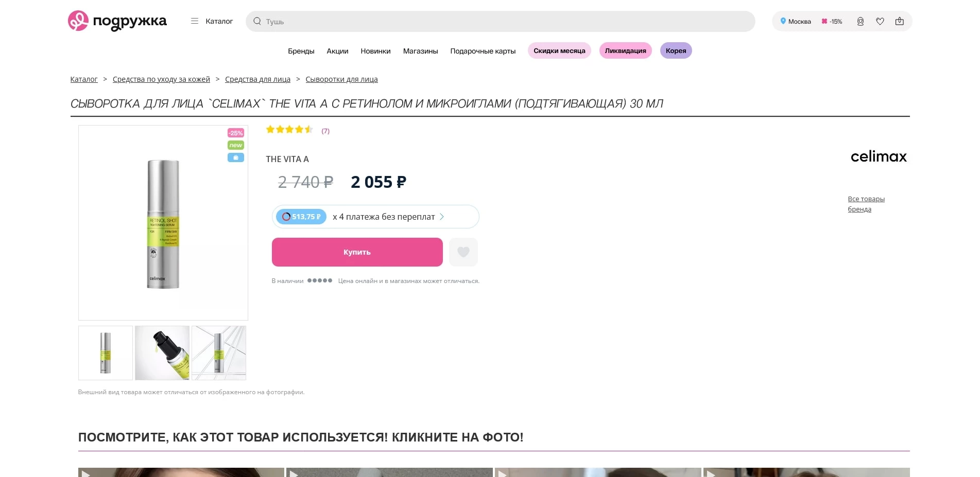
Task: Open Скидки месяца section
Action: pyautogui.click(x=559, y=50)
